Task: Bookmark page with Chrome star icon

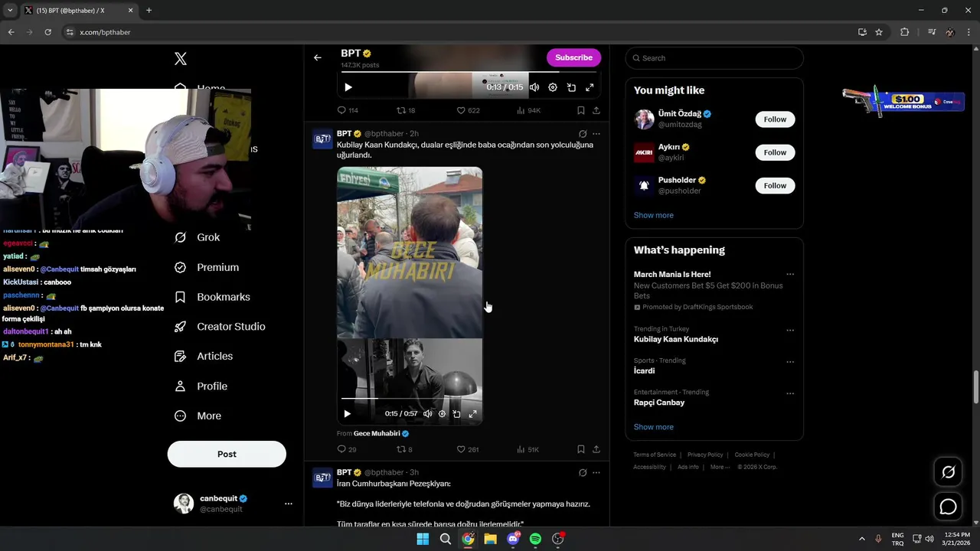Action: click(879, 32)
